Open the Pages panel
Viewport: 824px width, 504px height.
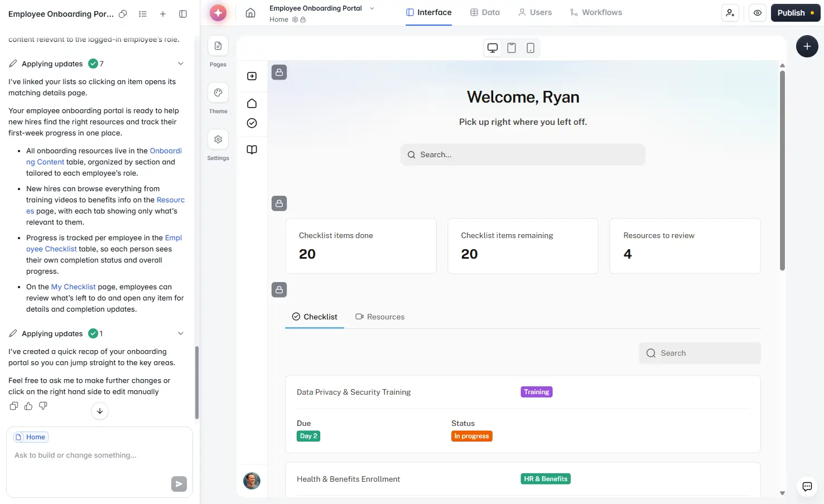pos(218,46)
